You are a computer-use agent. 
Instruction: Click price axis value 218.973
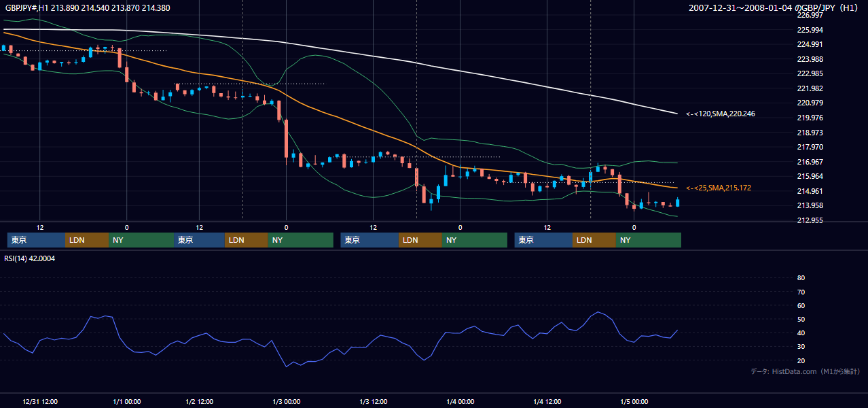pos(810,133)
